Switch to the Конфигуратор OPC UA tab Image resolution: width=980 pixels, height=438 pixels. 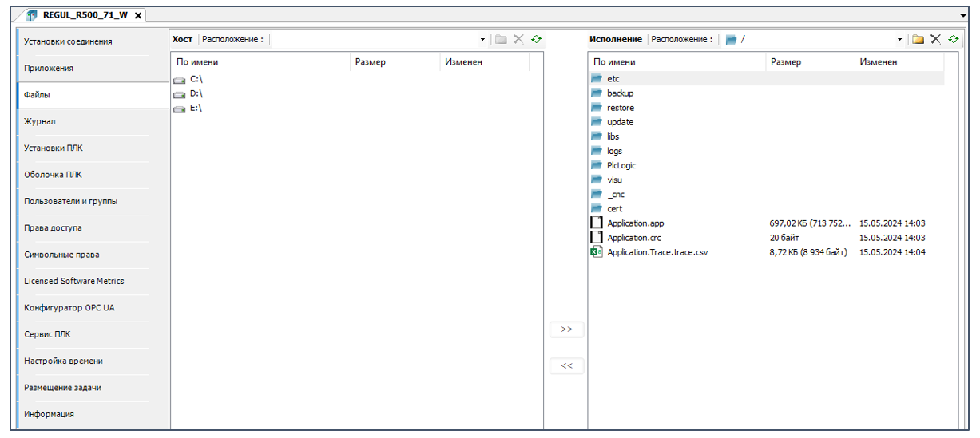click(x=69, y=308)
